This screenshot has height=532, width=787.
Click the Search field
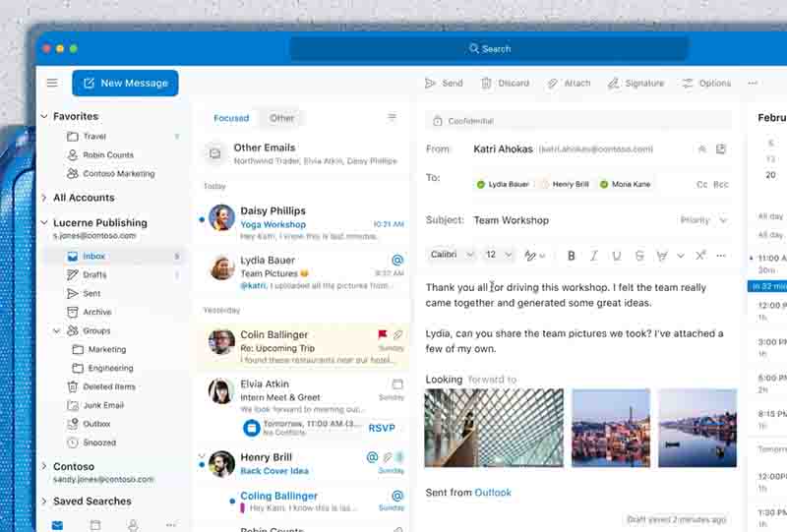pyautogui.click(x=489, y=49)
